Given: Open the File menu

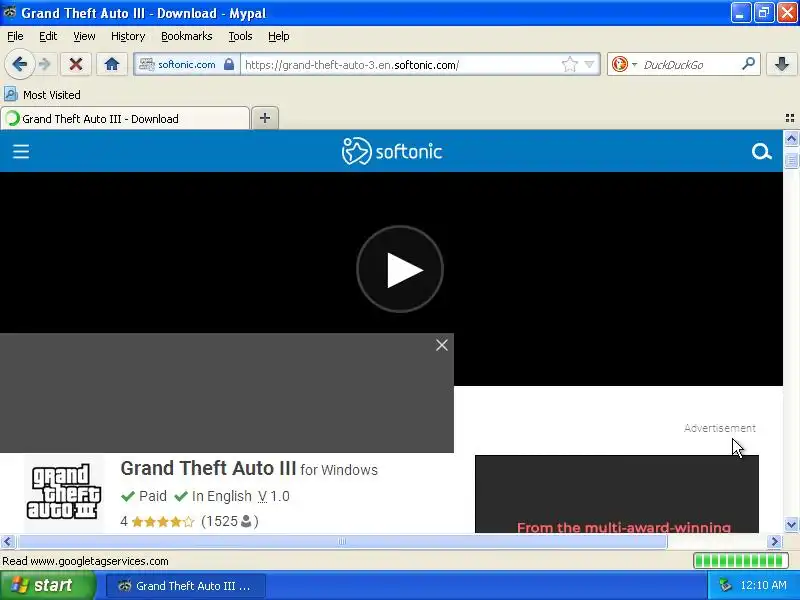Looking at the screenshot, I should (15, 36).
